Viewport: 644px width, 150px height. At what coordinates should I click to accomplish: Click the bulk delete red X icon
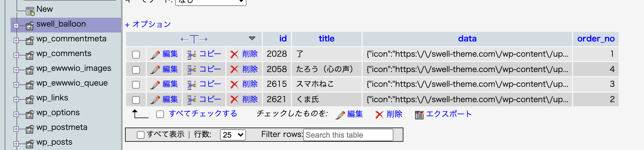click(x=379, y=115)
